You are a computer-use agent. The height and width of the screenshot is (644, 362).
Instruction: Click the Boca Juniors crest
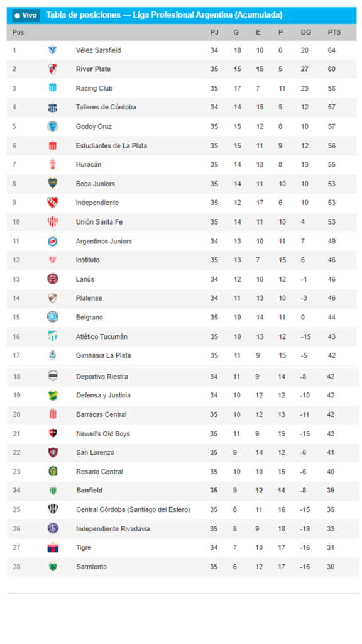(x=53, y=184)
